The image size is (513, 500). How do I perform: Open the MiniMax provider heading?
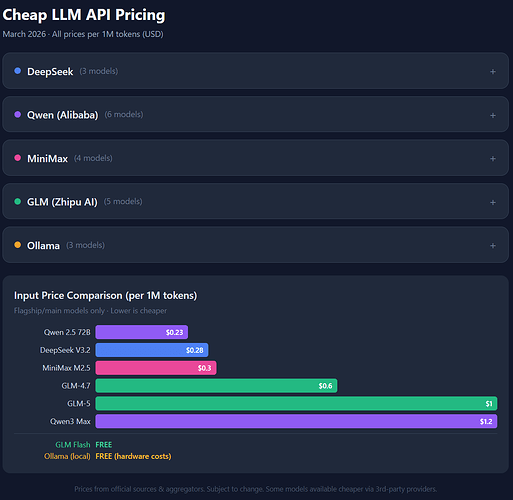point(47,159)
